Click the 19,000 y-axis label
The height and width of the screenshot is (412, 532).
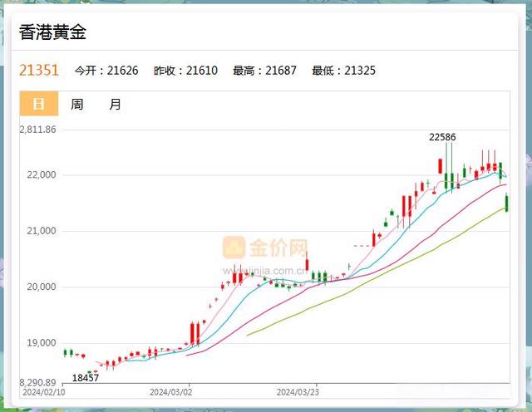click(42, 342)
